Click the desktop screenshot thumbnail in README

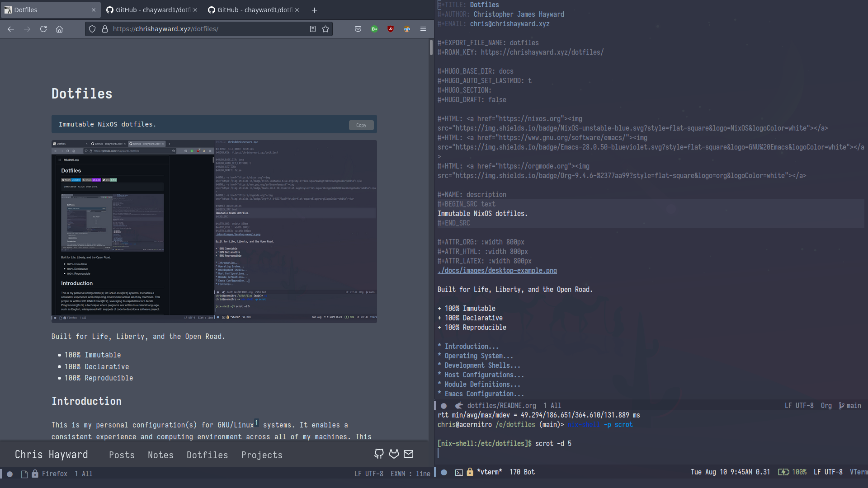coord(214,230)
